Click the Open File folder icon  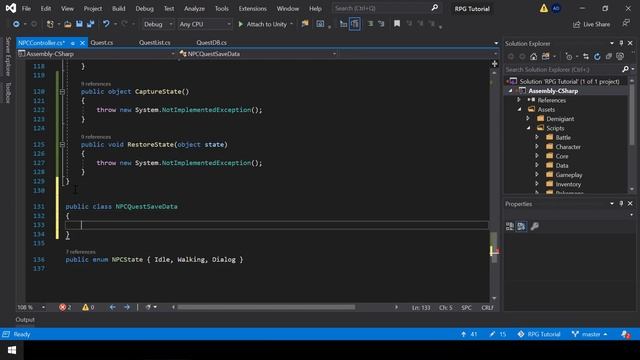coord(68,24)
